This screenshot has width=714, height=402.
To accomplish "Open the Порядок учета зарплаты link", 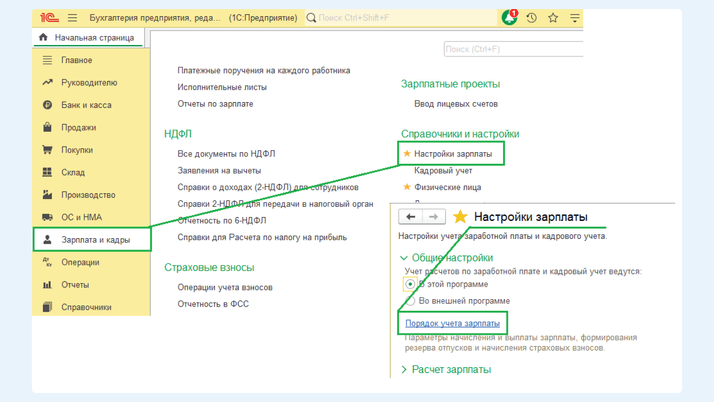I will click(452, 323).
